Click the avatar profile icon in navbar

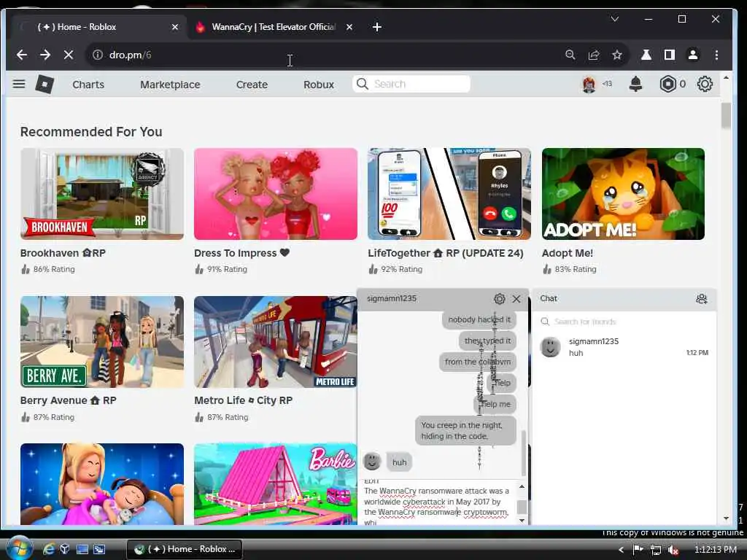589,85
